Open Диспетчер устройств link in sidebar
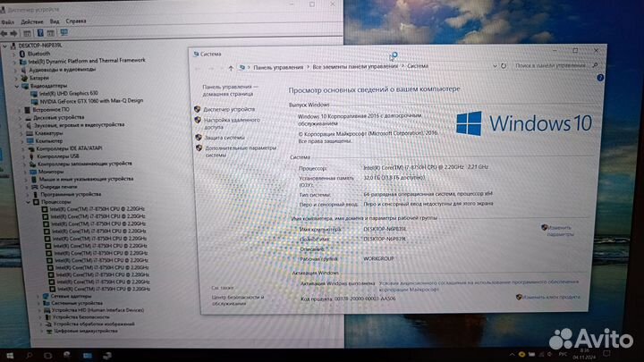This screenshot has width=644, height=362. click(x=229, y=110)
